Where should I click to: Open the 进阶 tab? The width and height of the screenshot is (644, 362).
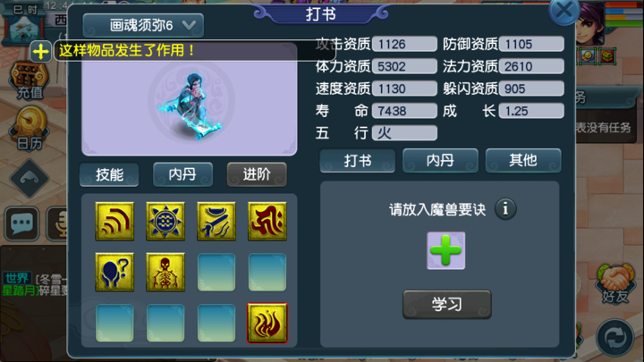pos(257,174)
